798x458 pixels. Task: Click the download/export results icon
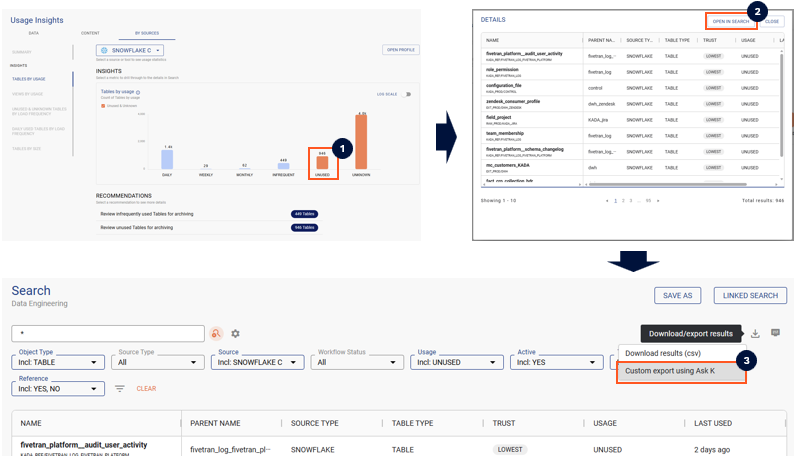pos(756,333)
